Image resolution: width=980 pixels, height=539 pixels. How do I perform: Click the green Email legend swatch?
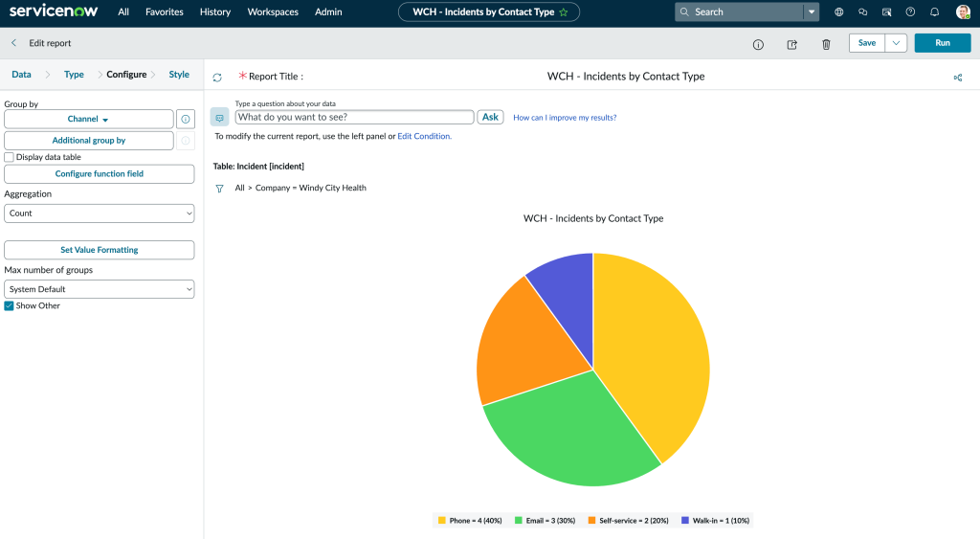pyautogui.click(x=518, y=520)
